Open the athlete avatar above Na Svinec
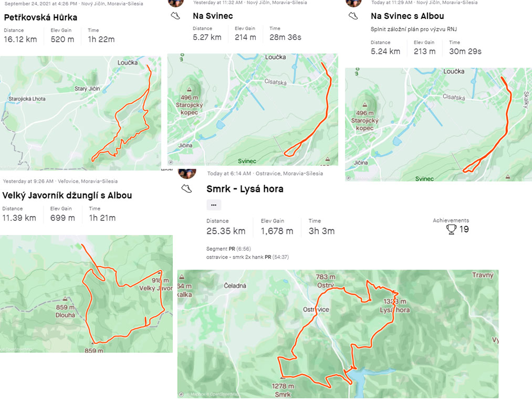The image size is (532, 403). (176, 3)
